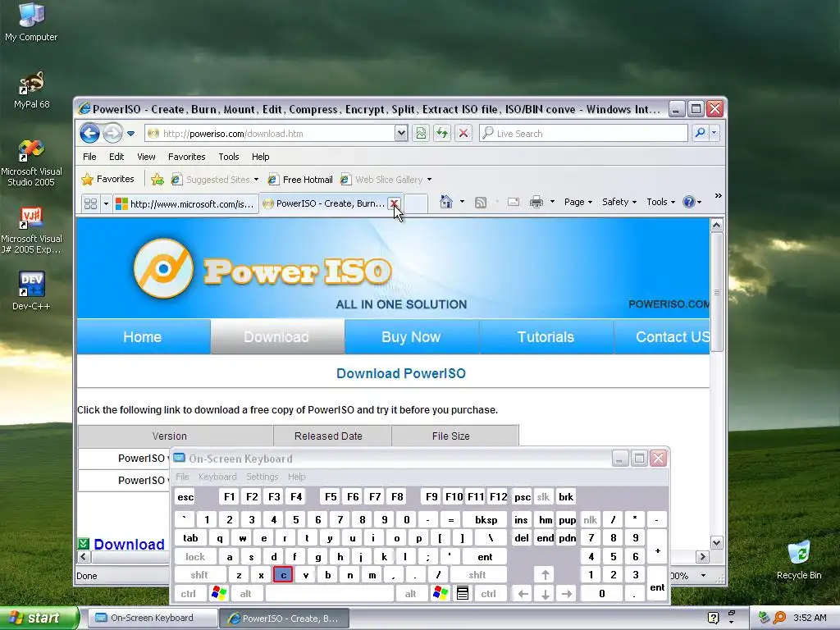Click the PowerISO disc logo
The height and width of the screenshot is (630, 840).
point(163,268)
